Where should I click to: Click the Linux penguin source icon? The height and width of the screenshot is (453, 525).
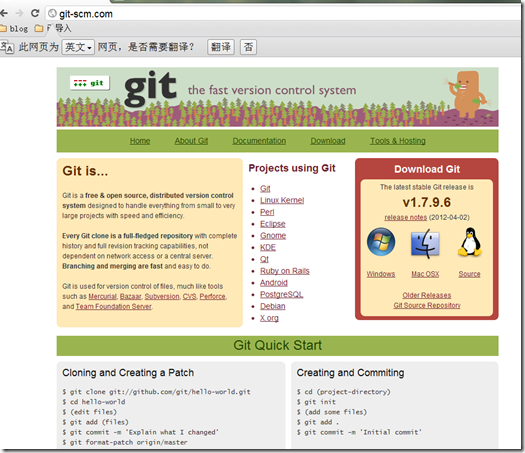(x=470, y=242)
